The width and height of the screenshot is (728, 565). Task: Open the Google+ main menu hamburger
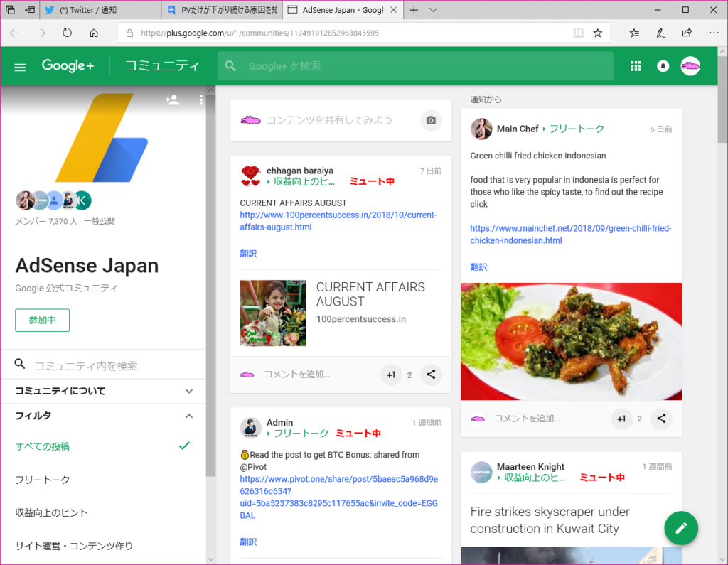20,68
